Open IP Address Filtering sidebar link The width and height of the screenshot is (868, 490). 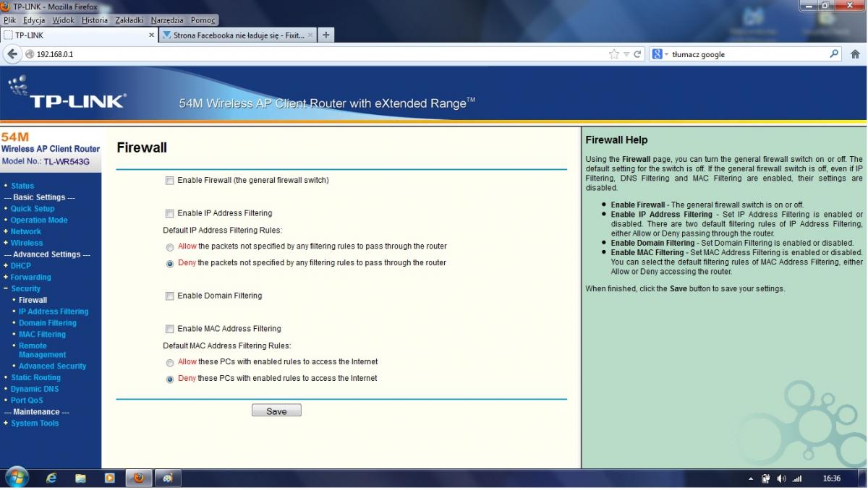tap(54, 311)
